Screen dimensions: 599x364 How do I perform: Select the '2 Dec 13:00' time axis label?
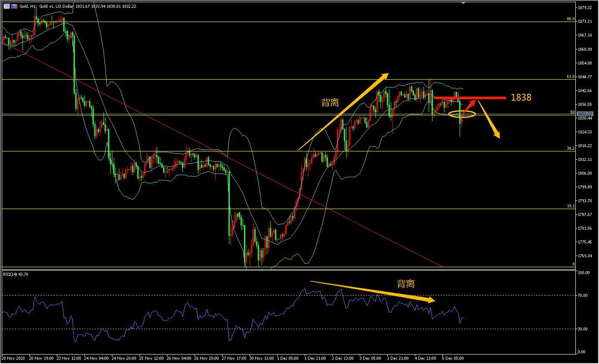click(343, 358)
